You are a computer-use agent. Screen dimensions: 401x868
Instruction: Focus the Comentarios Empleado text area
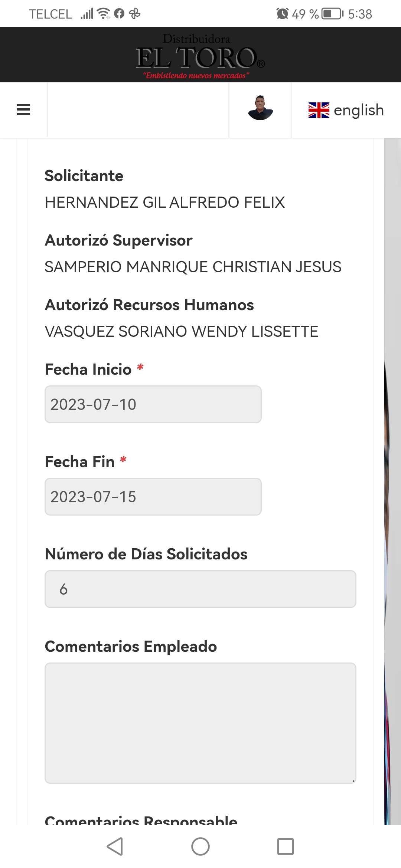200,723
